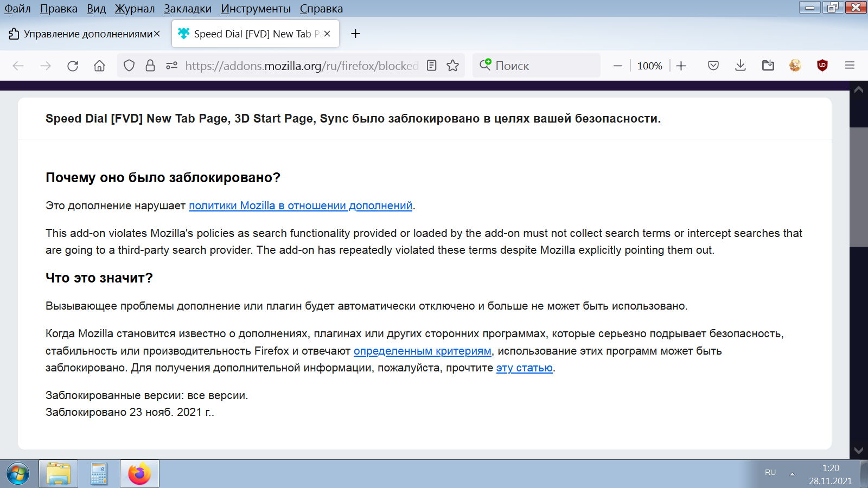Click the Почему оно было заблокировано? heading

pyautogui.click(x=163, y=177)
